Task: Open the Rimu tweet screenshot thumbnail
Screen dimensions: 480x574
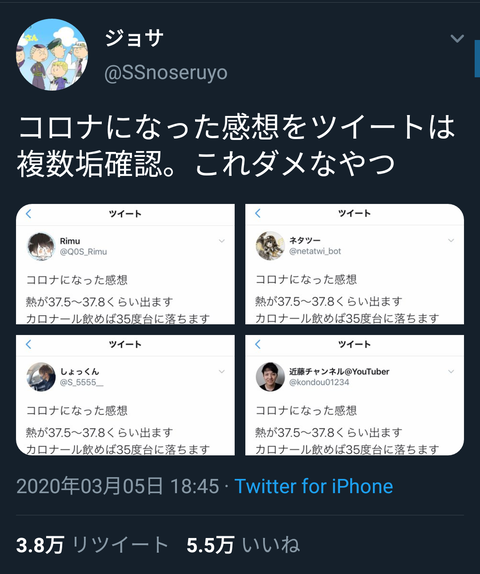Action: coord(125,264)
